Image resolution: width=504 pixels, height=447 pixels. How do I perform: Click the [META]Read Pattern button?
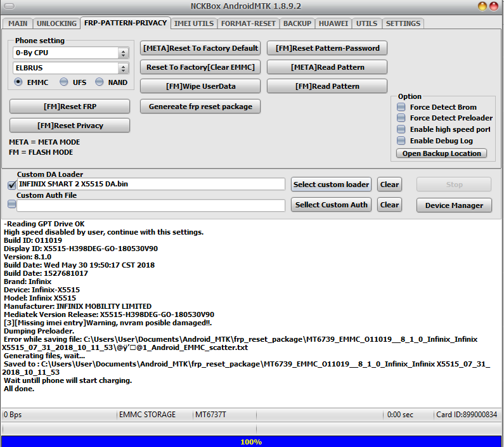(x=327, y=67)
